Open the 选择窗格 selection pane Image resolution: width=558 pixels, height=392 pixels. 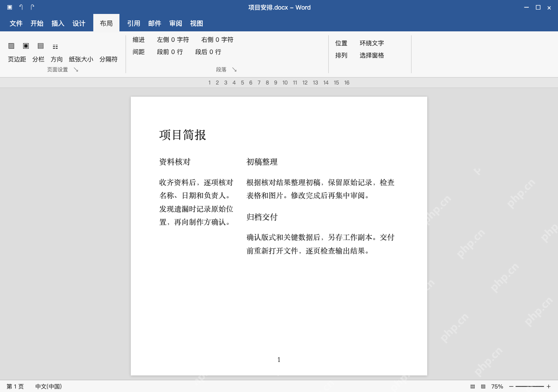(x=372, y=55)
